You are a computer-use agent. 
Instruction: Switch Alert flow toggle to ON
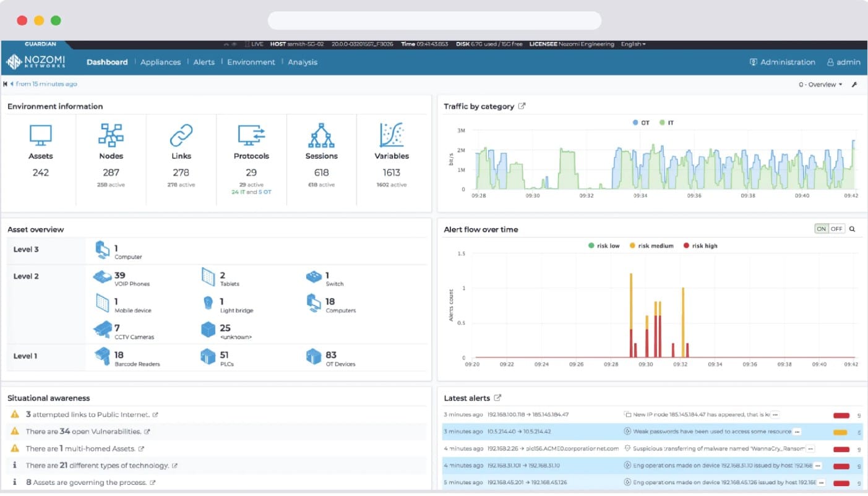coord(821,229)
